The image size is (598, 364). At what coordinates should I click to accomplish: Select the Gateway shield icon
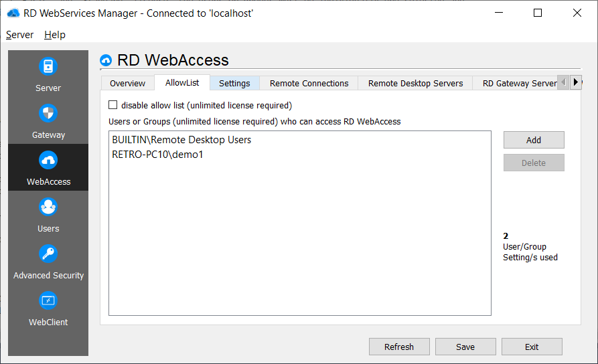coord(48,114)
